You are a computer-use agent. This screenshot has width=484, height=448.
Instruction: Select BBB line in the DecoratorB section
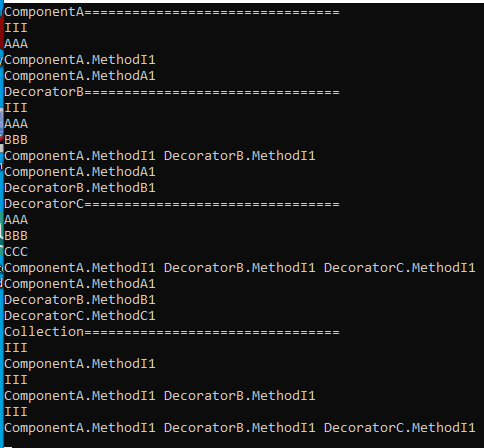16,140
